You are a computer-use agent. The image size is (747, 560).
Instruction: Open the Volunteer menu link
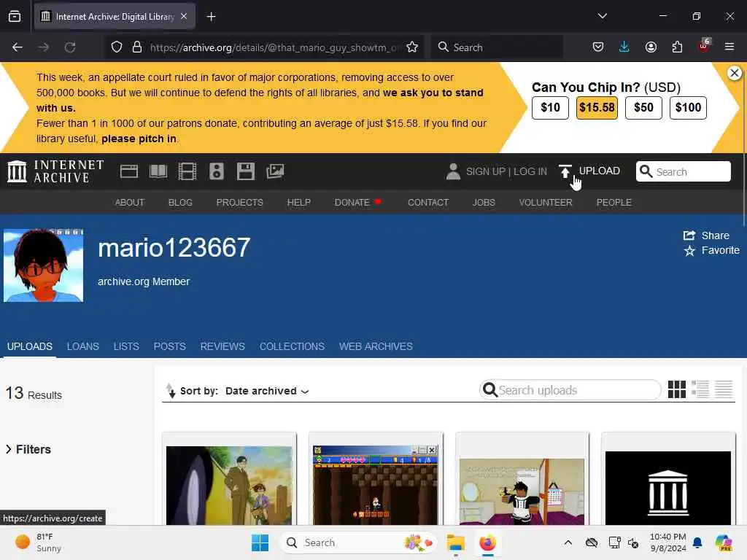click(x=546, y=203)
